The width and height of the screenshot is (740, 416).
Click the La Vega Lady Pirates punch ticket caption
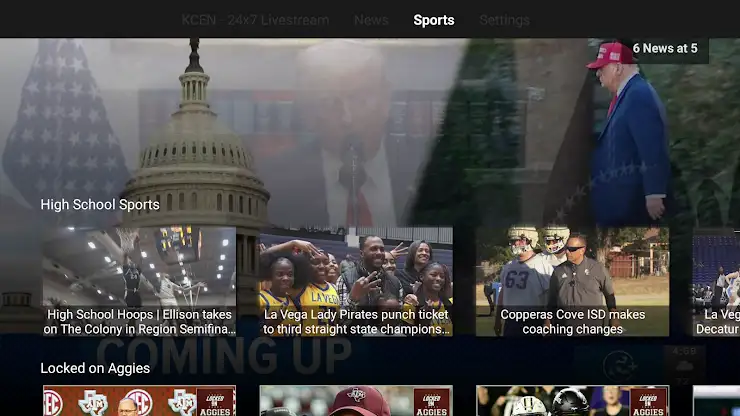[356, 322]
